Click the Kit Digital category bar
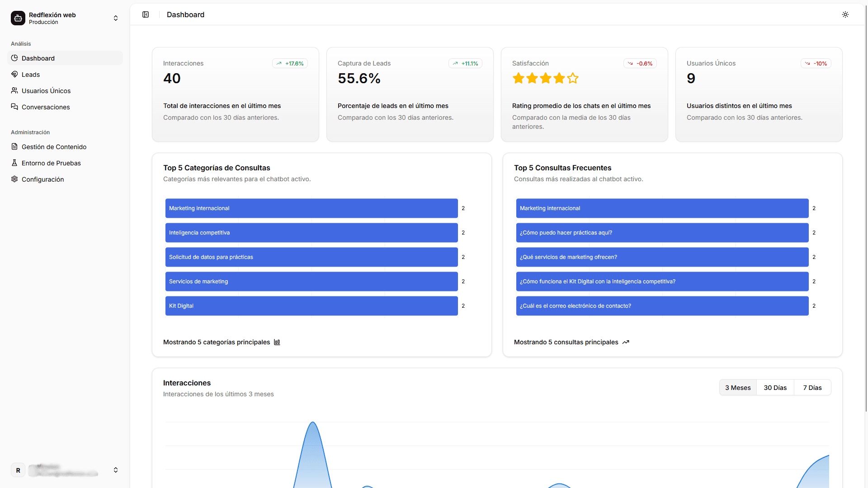868x488 pixels. tap(311, 306)
